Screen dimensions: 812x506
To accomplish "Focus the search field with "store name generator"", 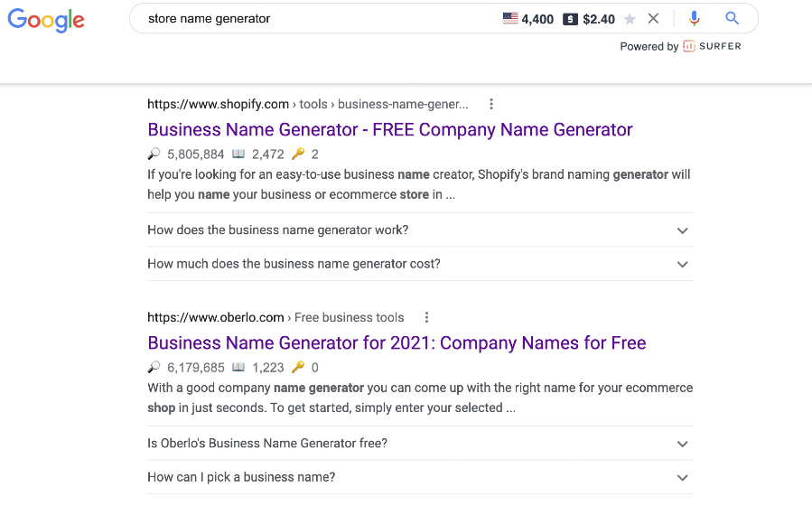I will pyautogui.click(x=316, y=19).
